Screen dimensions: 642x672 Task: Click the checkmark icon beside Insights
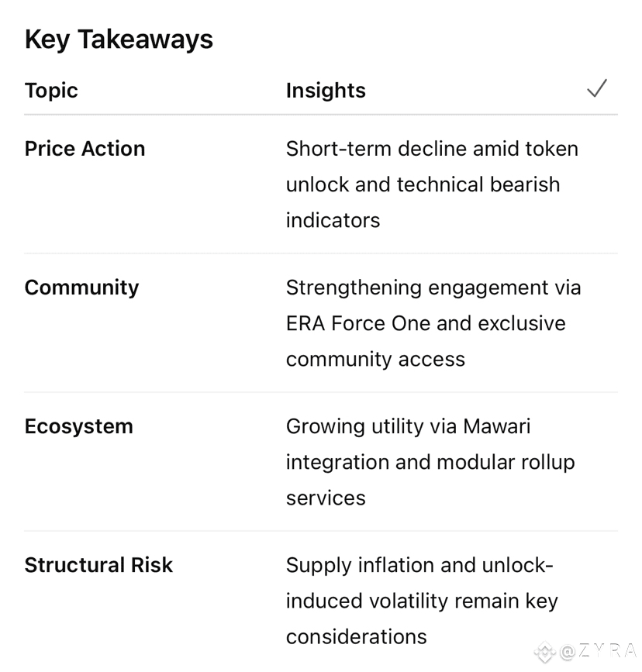point(596,88)
